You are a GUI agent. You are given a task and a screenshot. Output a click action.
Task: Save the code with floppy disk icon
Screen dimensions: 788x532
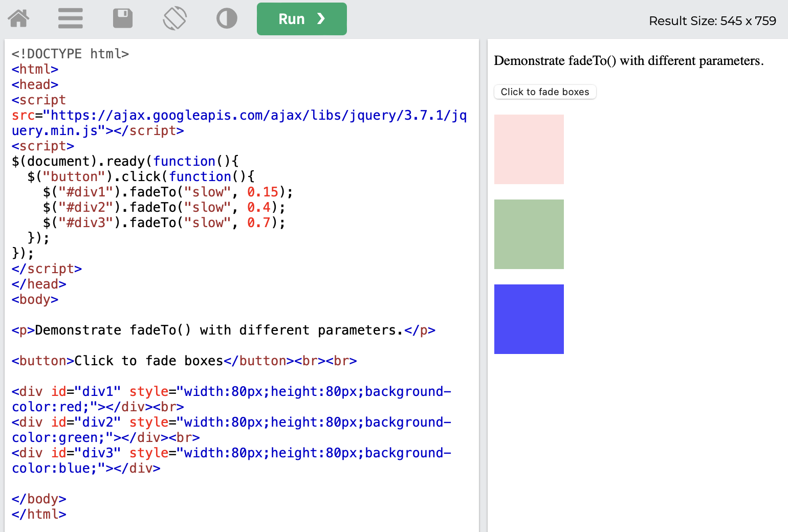tap(123, 19)
